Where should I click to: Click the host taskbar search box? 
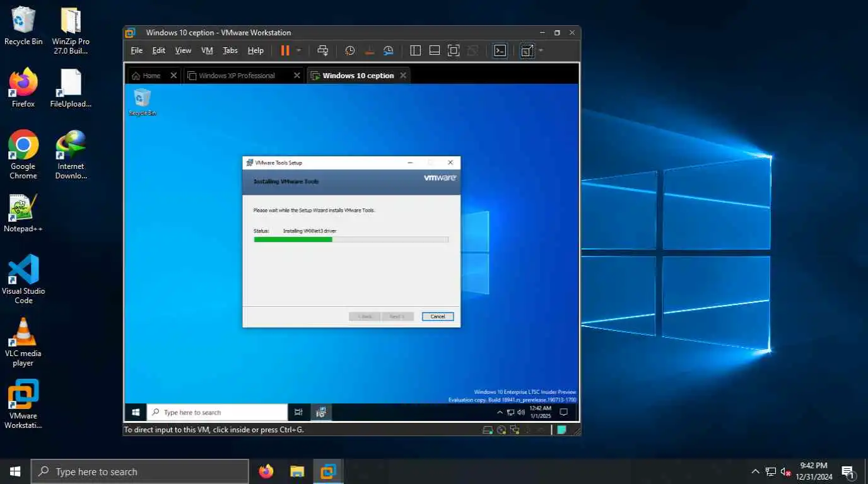coord(139,471)
